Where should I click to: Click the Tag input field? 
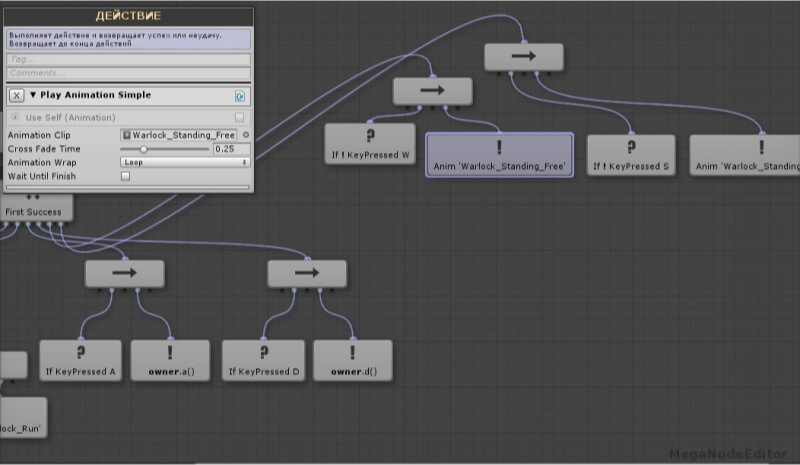127,59
